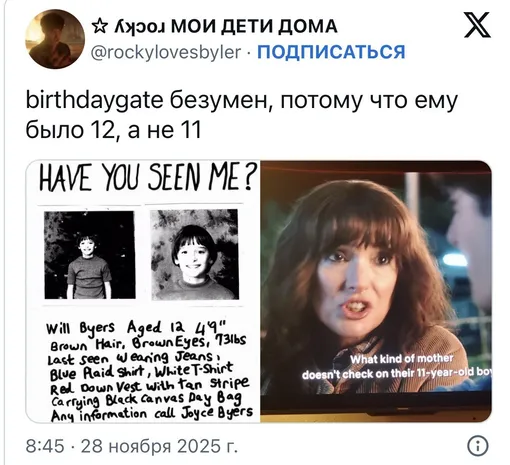Open the 8:45 tweet timestamp
The width and height of the screenshot is (510, 465).
click(x=45, y=446)
